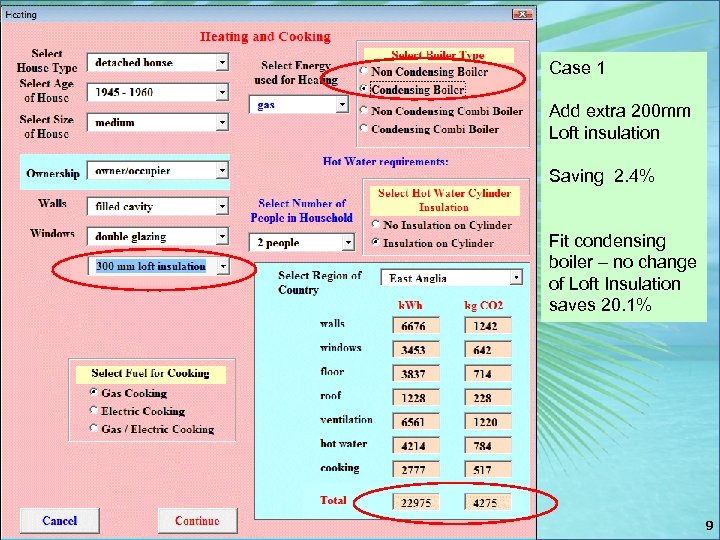Click the hot water kg CO2 value 784

coord(488,445)
